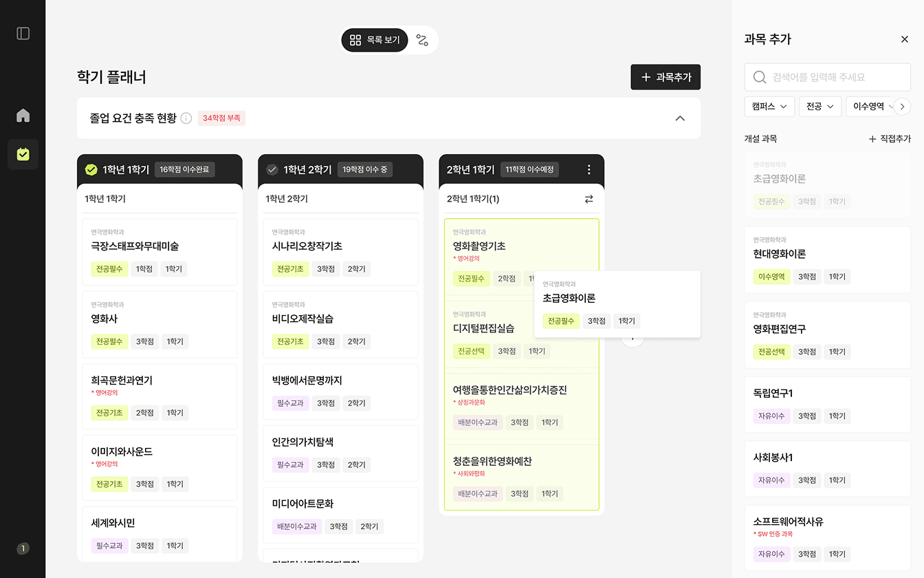Open info icon next to 졸업 요건 충족 현황

tap(186, 118)
